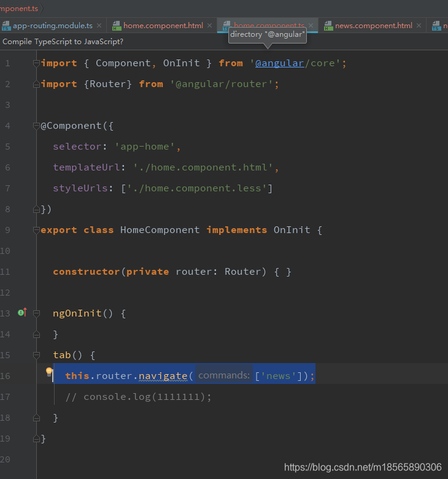The image size is (448, 479).
Task: Click fold end marker on line 19
Action: tap(36, 439)
